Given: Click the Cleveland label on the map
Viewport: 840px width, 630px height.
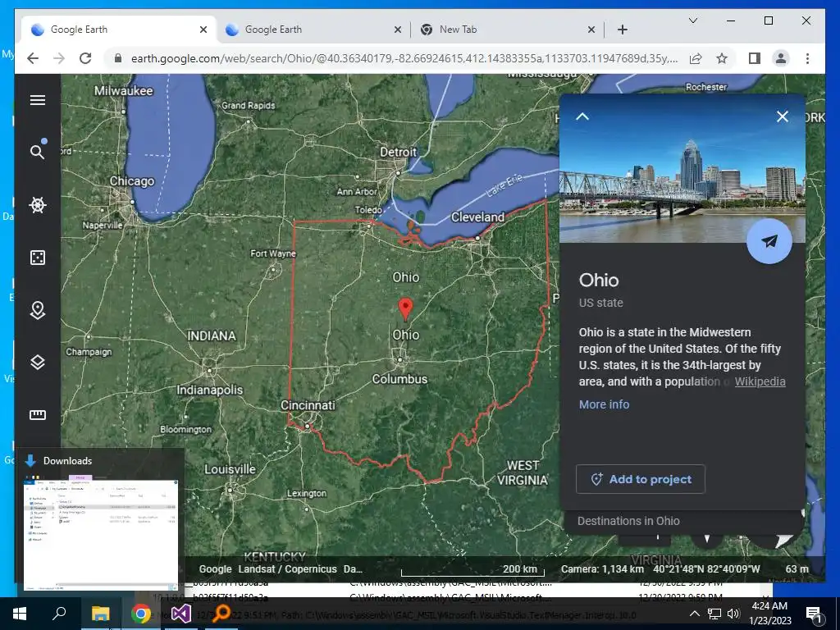Looking at the screenshot, I should 477,217.
